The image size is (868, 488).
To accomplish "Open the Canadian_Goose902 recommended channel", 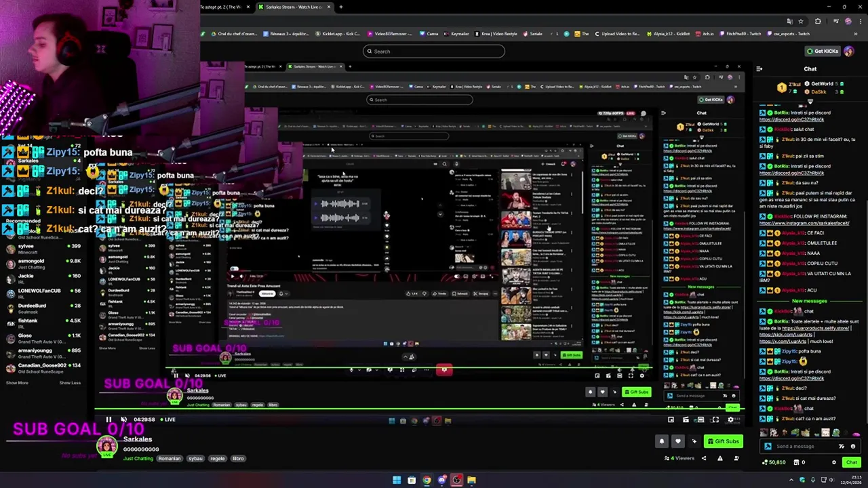I will click(43, 368).
